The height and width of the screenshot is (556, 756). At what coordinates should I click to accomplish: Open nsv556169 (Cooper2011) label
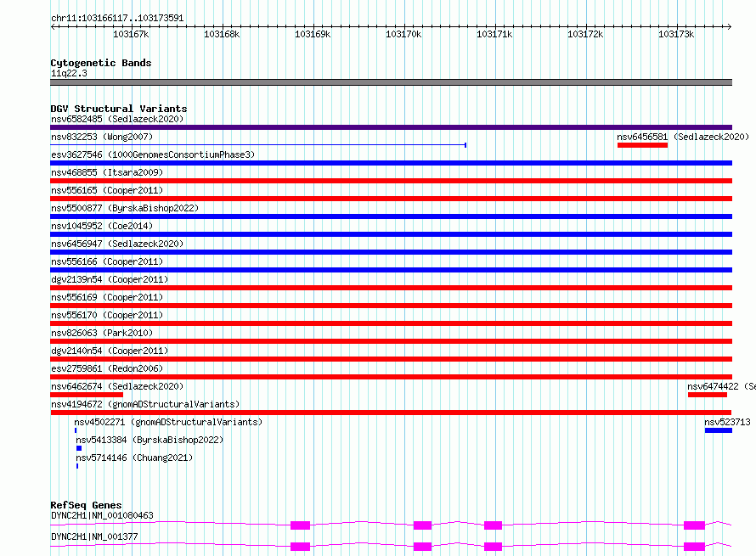107,297
